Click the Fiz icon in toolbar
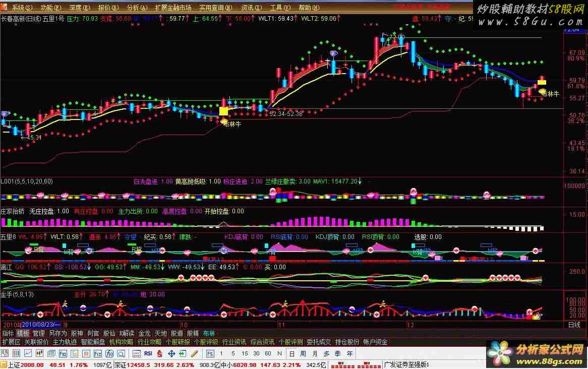 97,353
